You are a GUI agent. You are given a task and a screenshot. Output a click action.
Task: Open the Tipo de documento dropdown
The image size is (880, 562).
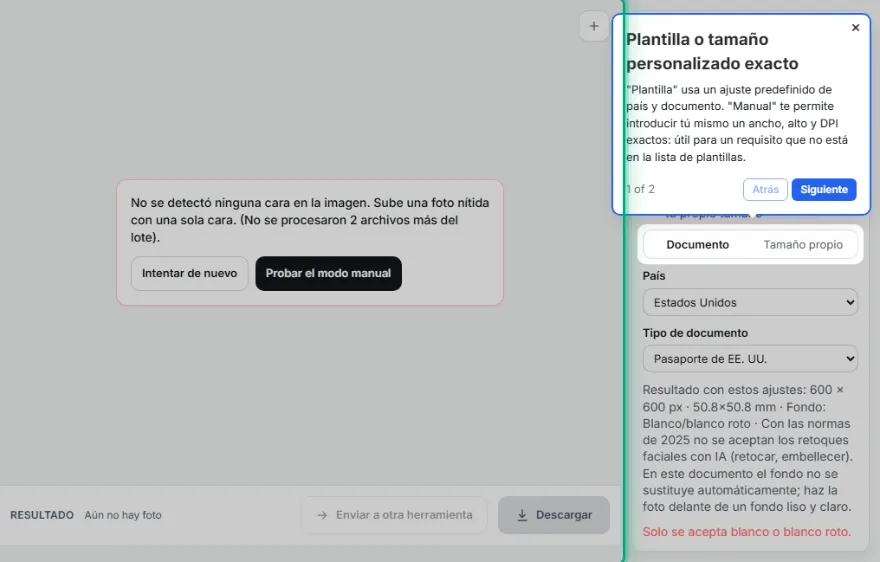750,359
